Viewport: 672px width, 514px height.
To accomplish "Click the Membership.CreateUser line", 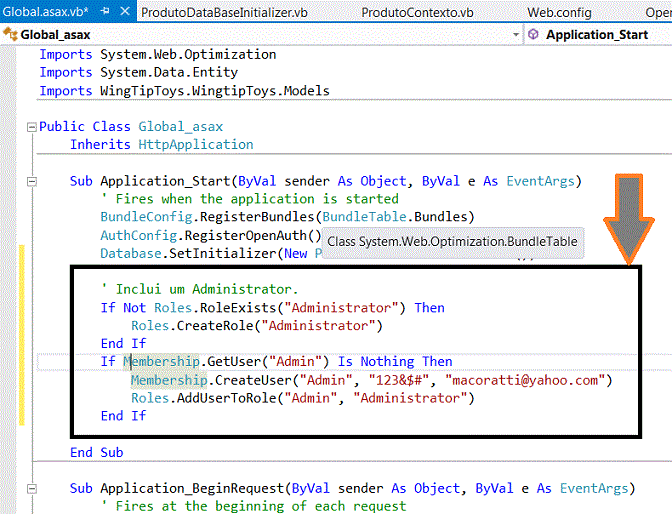I will coord(372,380).
